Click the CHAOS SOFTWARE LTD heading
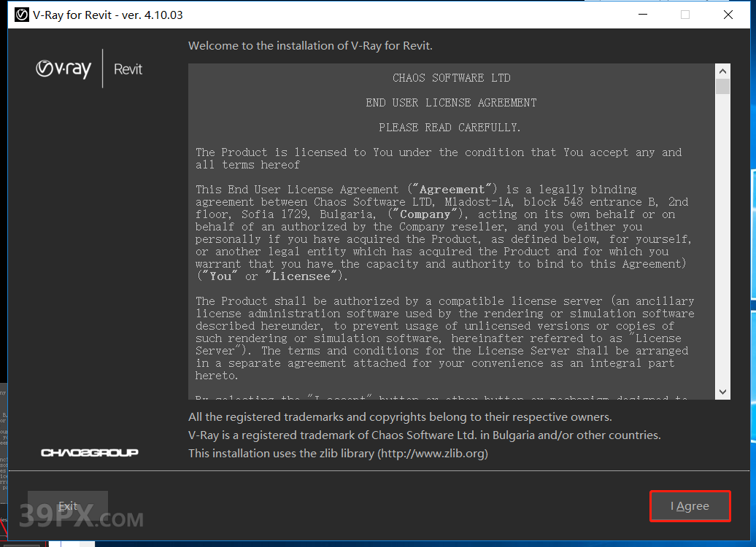Screen dimensions: 756x547 (x=451, y=77)
